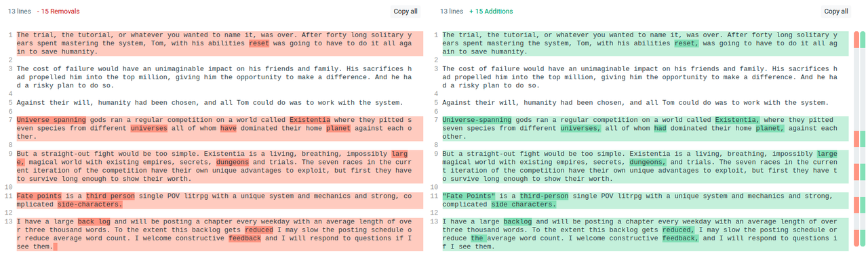Click highlighted 'universes' in the left pane
Screen dimensions: 868x258
pyautogui.click(x=149, y=128)
